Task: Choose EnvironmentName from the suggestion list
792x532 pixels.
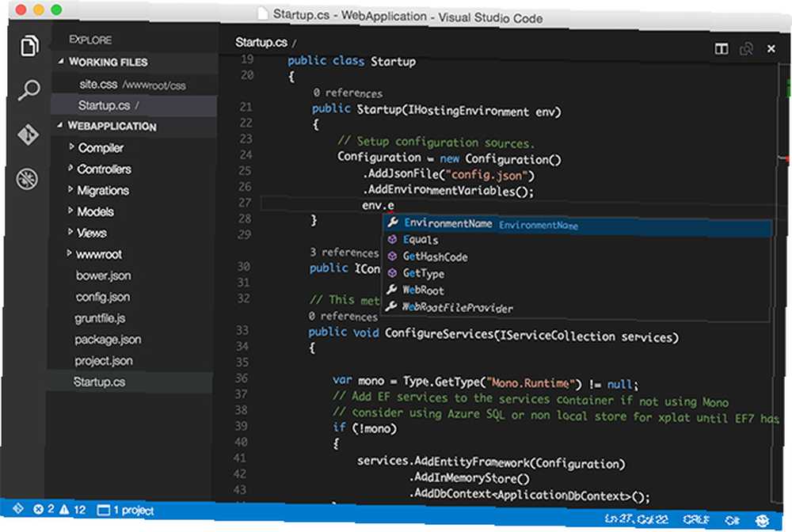Action: coord(577,224)
